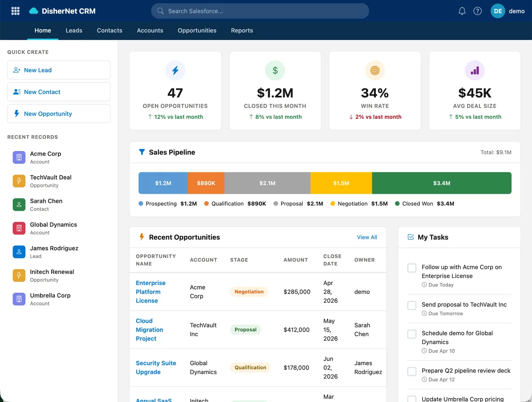Click the DisherNet CRM cloud logo
This screenshot has width=532, height=402.
coord(34,11)
